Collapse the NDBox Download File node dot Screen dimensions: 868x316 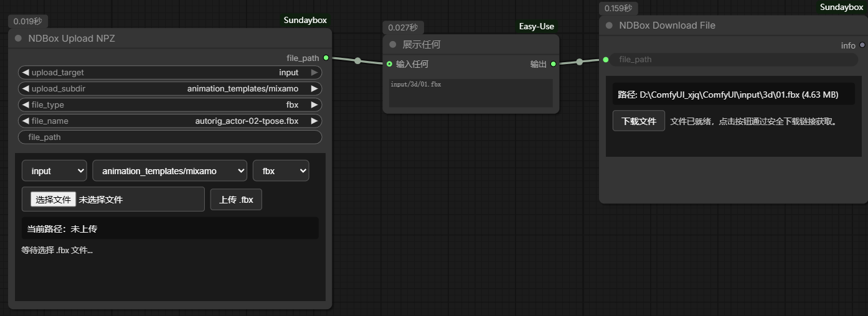609,26
